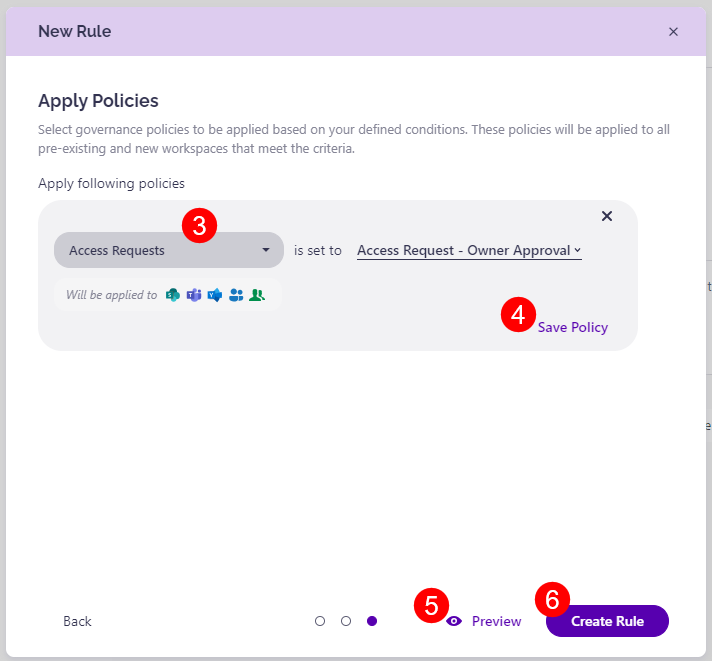Select the first step indicator dot

[320, 621]
